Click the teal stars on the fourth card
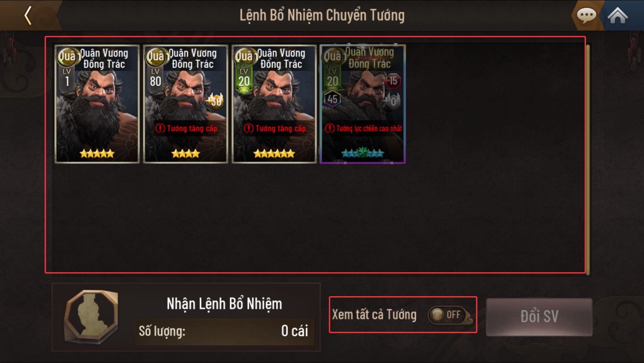 coord(363,153)
